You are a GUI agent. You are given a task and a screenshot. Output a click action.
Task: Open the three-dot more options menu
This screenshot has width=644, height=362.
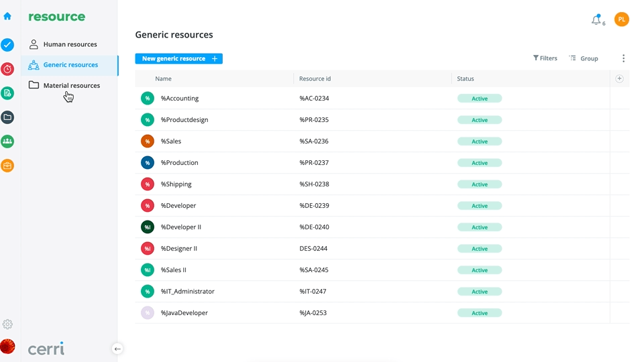(623, 58)
